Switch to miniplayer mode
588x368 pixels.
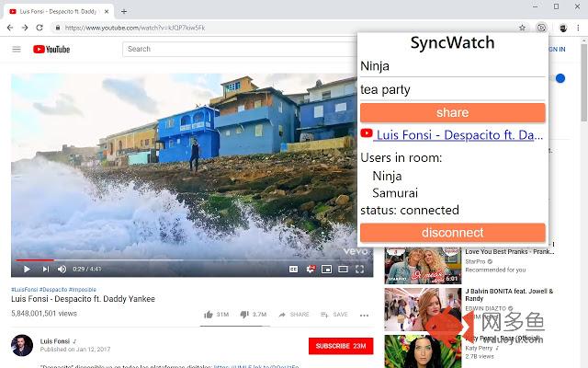(x=326, y=269)
